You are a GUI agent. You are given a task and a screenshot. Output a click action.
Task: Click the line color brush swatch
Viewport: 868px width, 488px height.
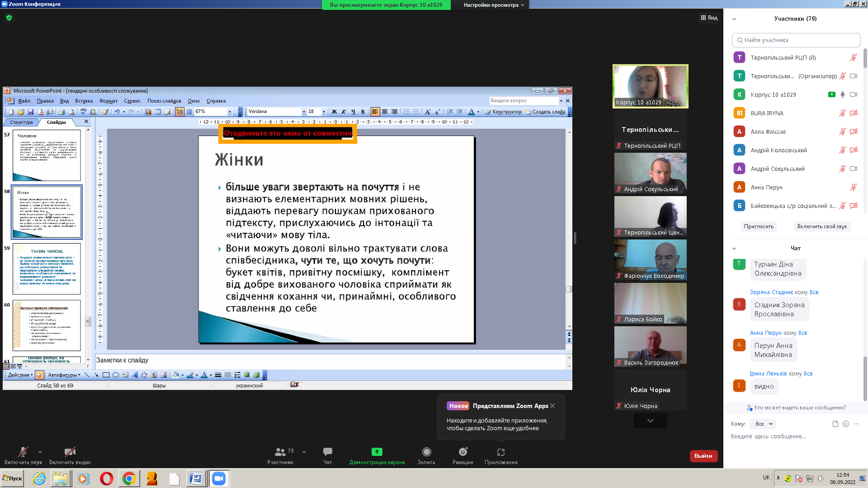[x=190, y=375]
